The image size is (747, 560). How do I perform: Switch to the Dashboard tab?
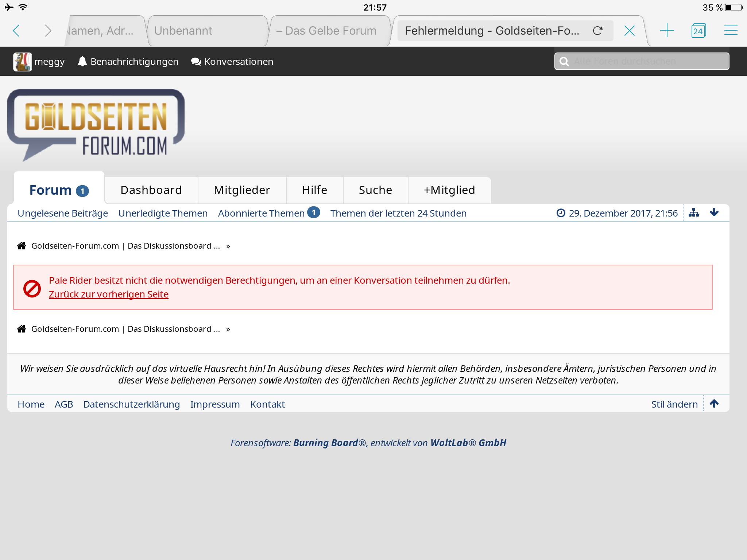pyautogui.click(x=151, y=190)
